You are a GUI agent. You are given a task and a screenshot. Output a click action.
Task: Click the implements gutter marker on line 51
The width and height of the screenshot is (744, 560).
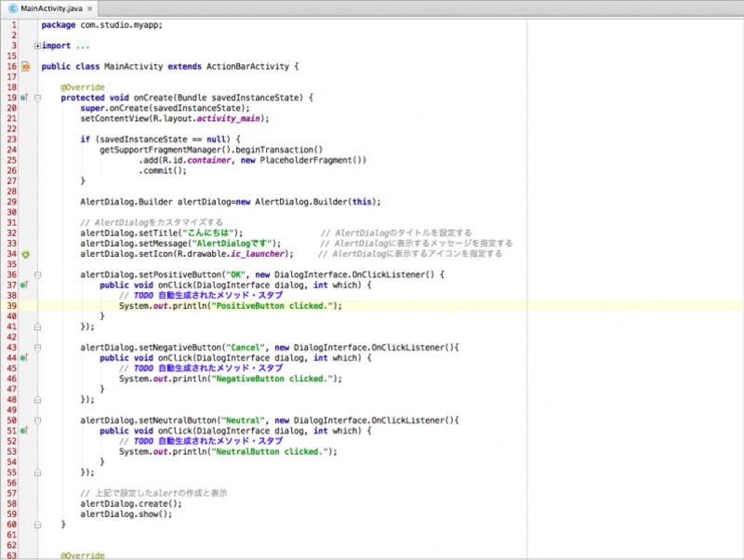pyautogui.click(x=25, y=431)
